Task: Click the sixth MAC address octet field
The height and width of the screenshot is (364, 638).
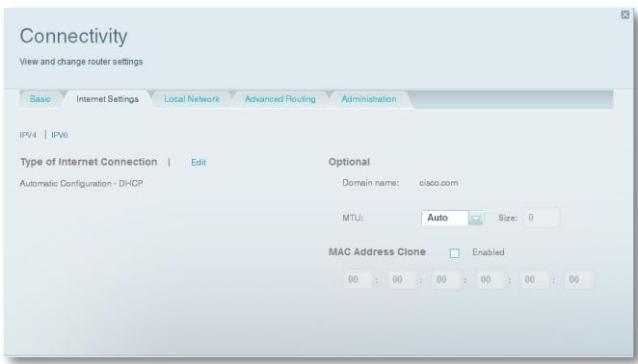Action: click(x=578, y=279)
